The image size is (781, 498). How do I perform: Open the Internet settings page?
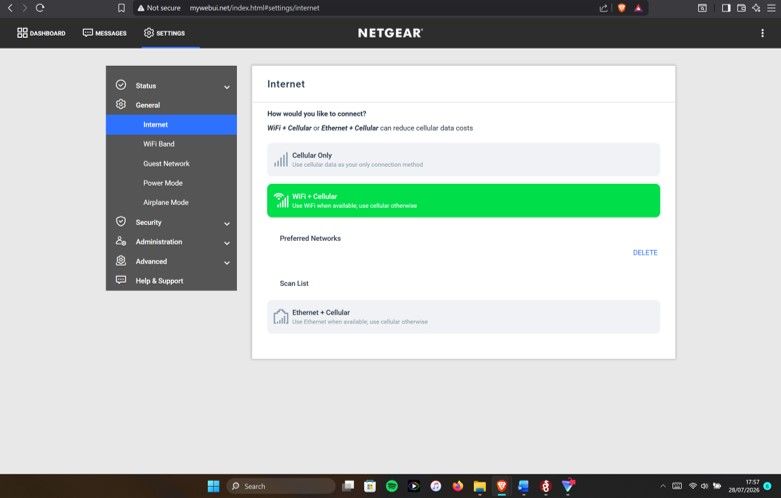tap(171, 124)
